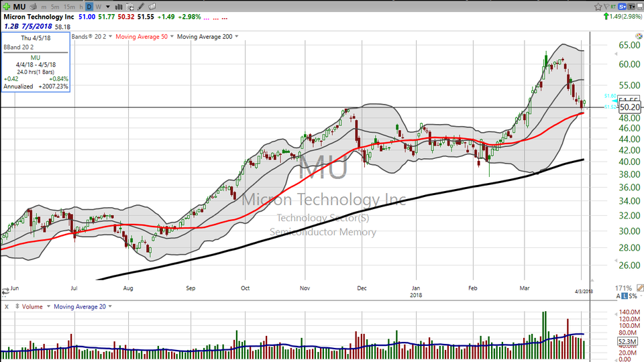Click the Micron Technology Inc company name
Image resolution: width=644 pixels, height=362 pixels.
[39, 17]
